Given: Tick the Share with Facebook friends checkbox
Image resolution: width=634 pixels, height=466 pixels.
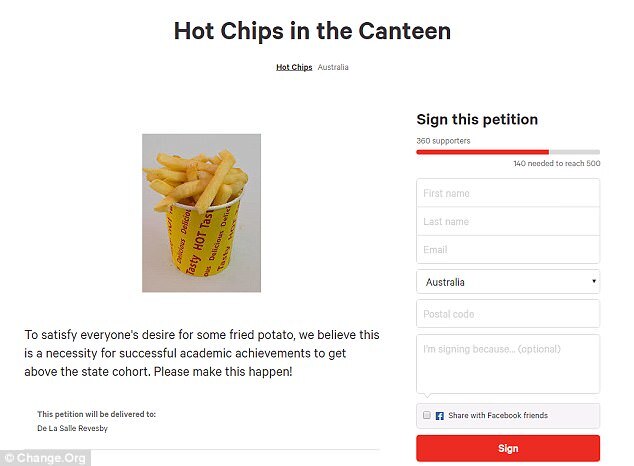Looking at the screenshot, I should point(427,415).
